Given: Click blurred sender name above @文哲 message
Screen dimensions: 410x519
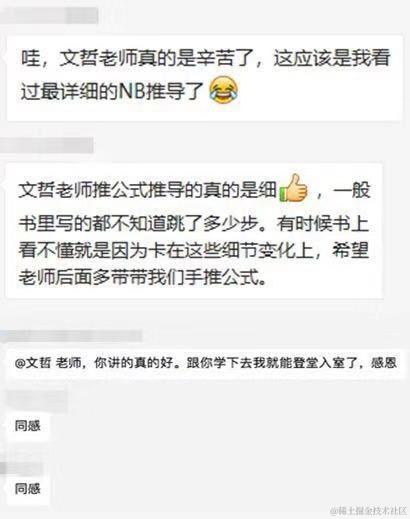Looking at the screenshot, I should 71,336.
